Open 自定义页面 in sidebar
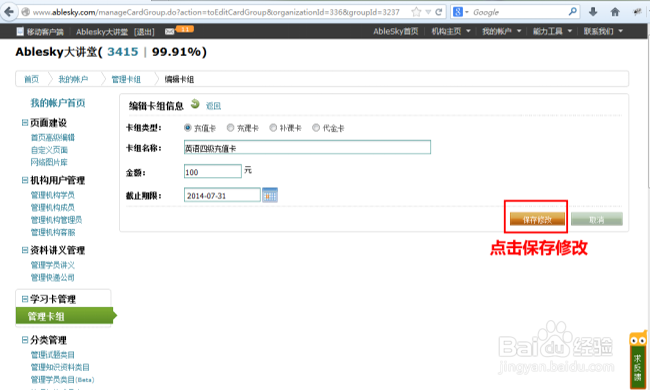Image resolution: width=650 pixels, height=390 pixels. point(49,150)
